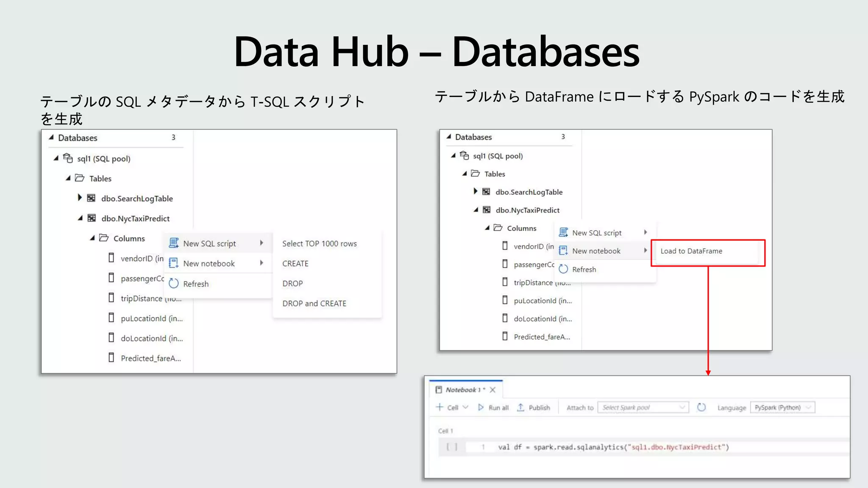The image size is (868, 488).
Task: Choose Select TOP 1000 rows
Action: [x=320, y=244]
